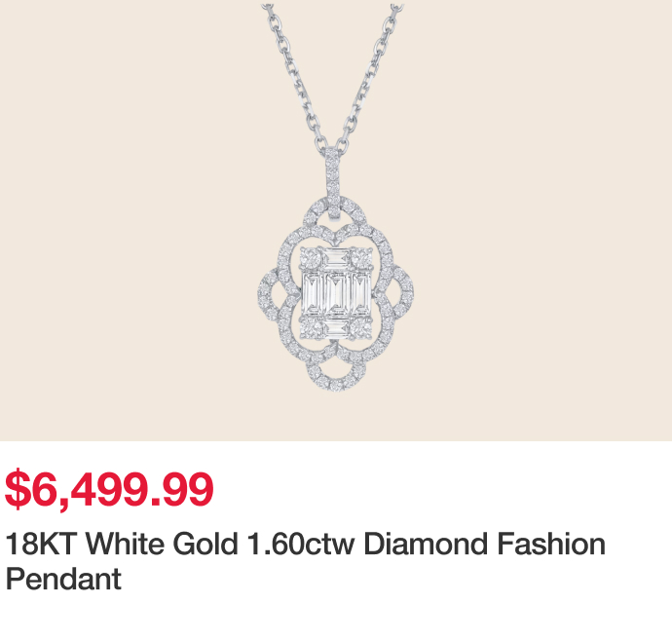This screenshot has height=640, width=672.
Task: Click the "Diamond Fashion" words in the title
Action: [484, 544]
